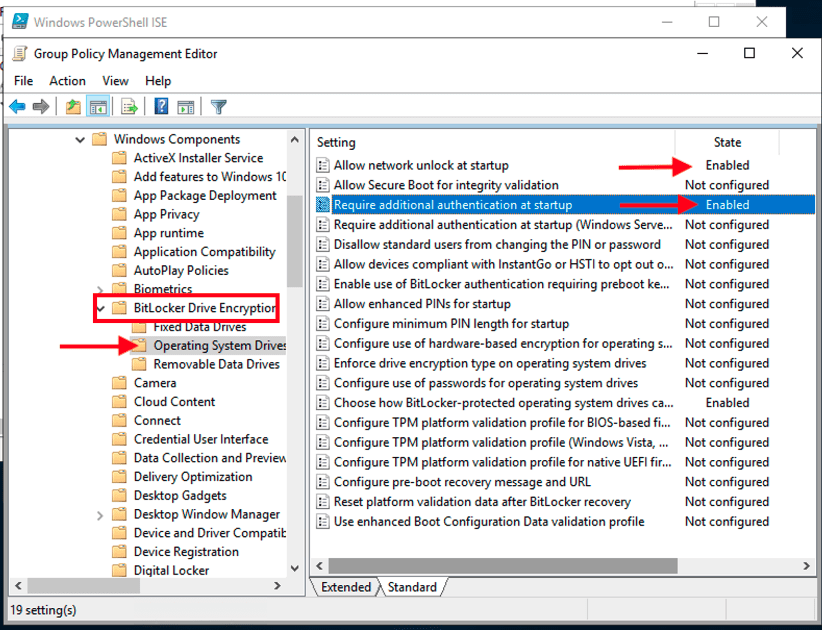Click the tree pane vertical scrollbar down arrow
This screenshot has width=822, height=630.
point(294,568)
